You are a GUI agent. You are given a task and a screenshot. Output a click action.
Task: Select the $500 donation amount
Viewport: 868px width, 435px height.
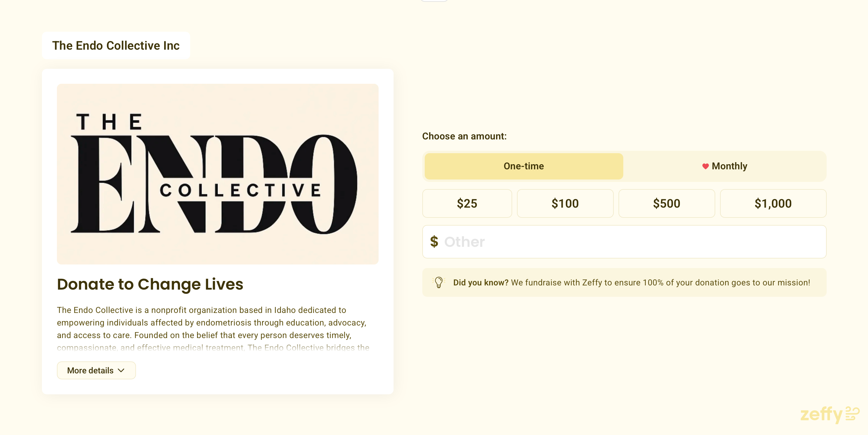666,203
